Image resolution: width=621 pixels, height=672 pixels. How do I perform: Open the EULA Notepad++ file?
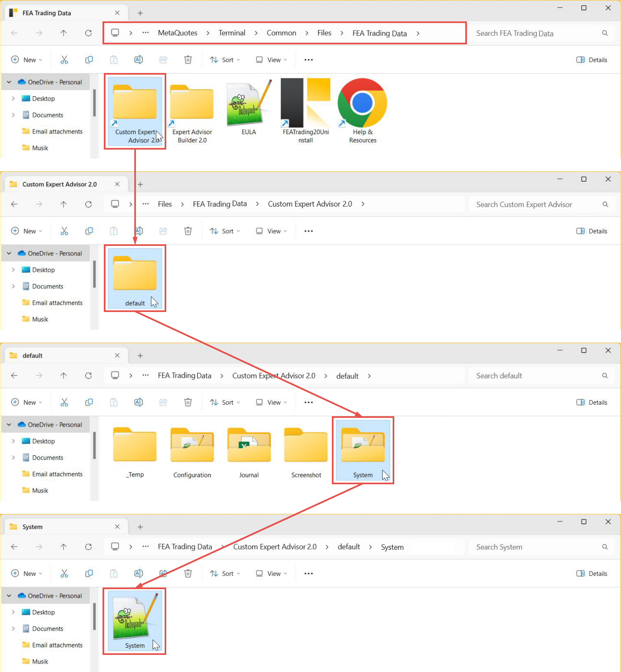pos(249,108)
